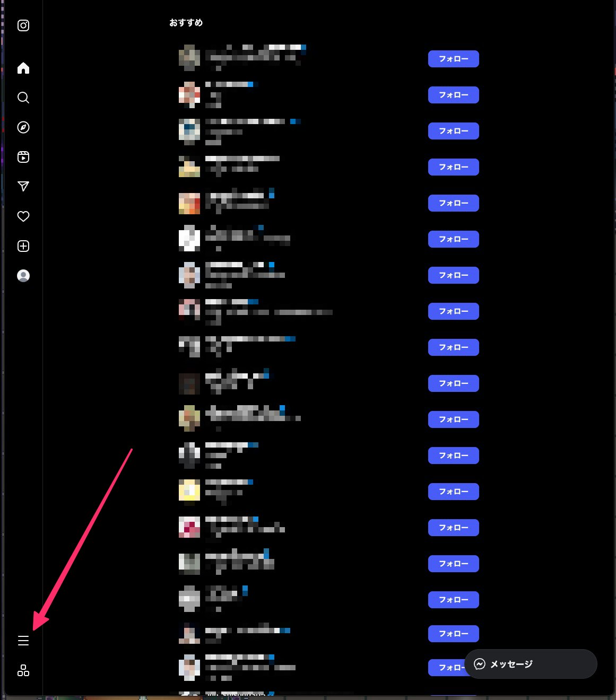
Task: Click the Instagram logo icon
Action: click(23, 25)
